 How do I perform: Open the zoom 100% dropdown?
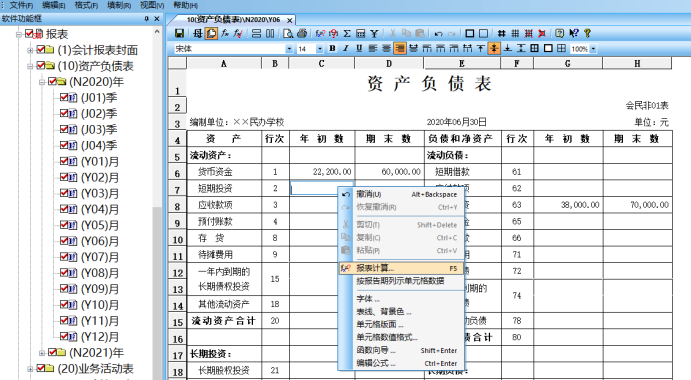pos(593,49)
